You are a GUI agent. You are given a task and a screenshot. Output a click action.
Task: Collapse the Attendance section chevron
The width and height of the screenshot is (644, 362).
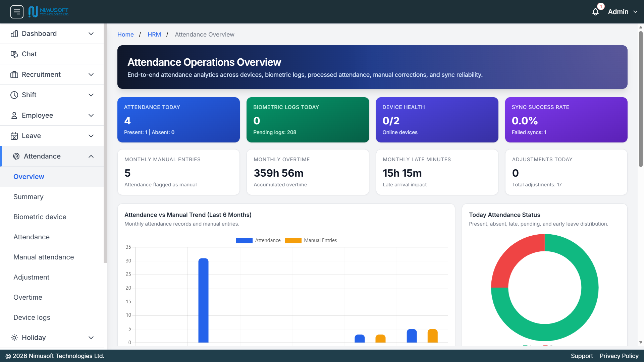pos(91,156)
